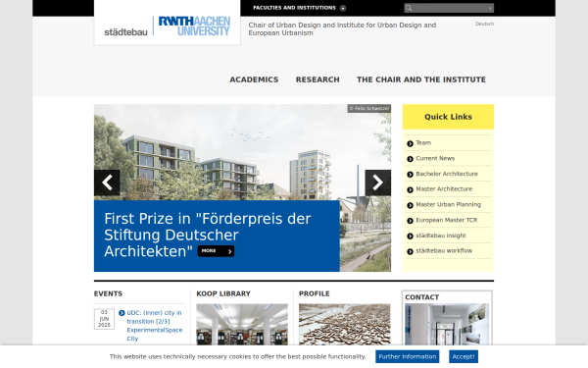The image size is (588, 368).
Task: Click the Quick Links heading
Action: pos(448,117)
